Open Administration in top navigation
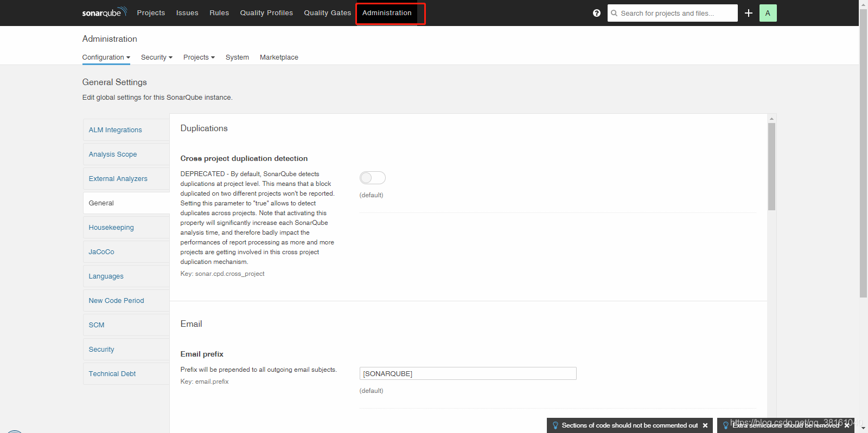The image size is (868, 433). click(387, 13)
